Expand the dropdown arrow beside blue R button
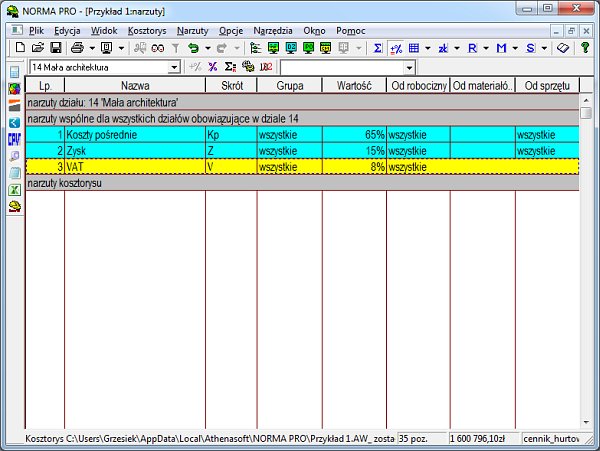Screen dimensions: 600x451 484,48
